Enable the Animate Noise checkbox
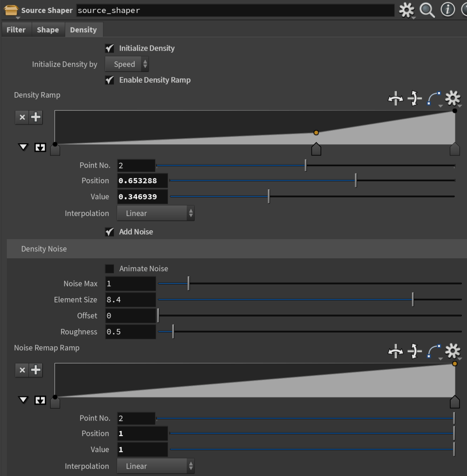The height and width of the screenshot is (476, 467). tap(109, 268)
